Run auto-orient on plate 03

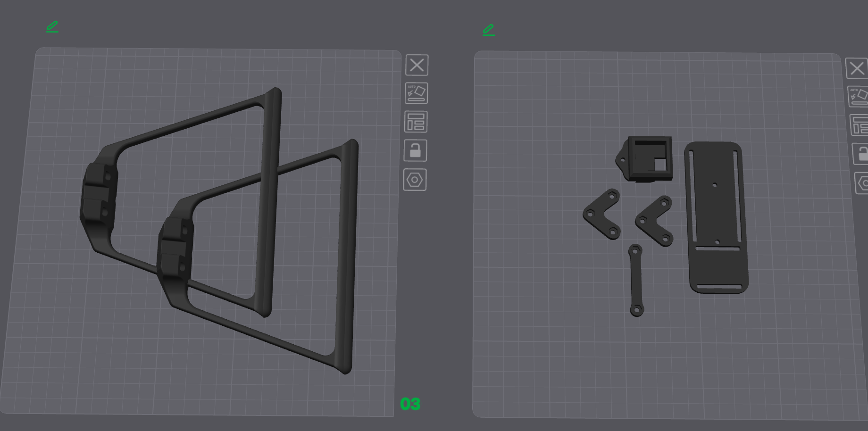point(416,93)
